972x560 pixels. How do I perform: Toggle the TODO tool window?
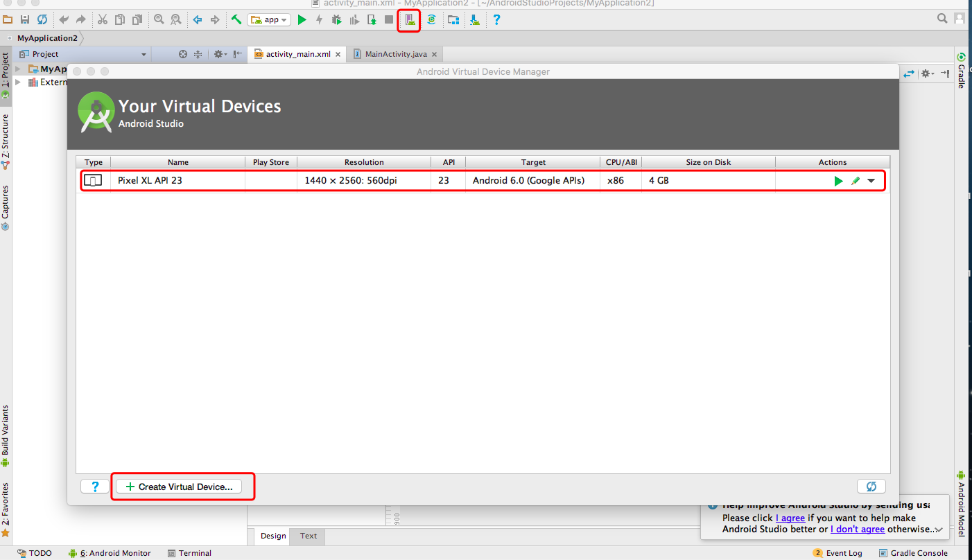pyautogui.click(x=35, y=553)
